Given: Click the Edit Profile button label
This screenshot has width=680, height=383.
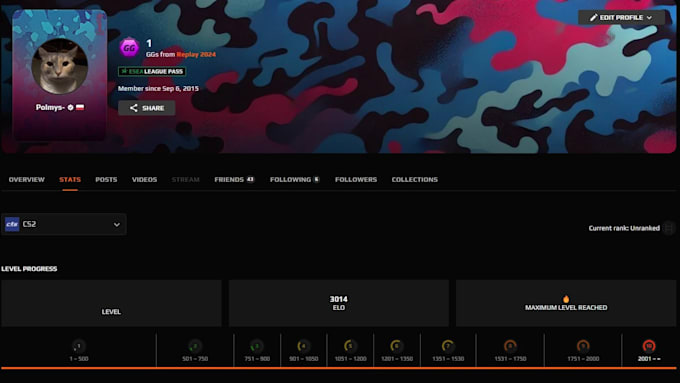Looking at the screenshot, I should pyautogui.click(x=621, y=18).
